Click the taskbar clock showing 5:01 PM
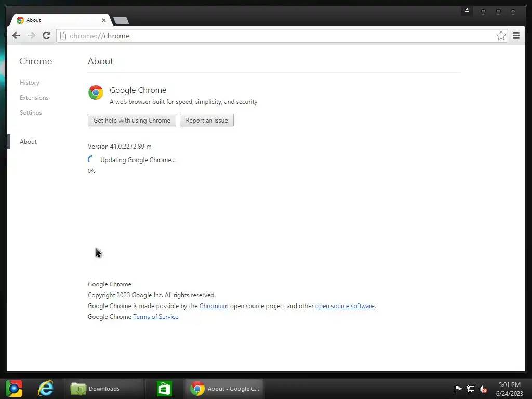 (x=509, y=389)
